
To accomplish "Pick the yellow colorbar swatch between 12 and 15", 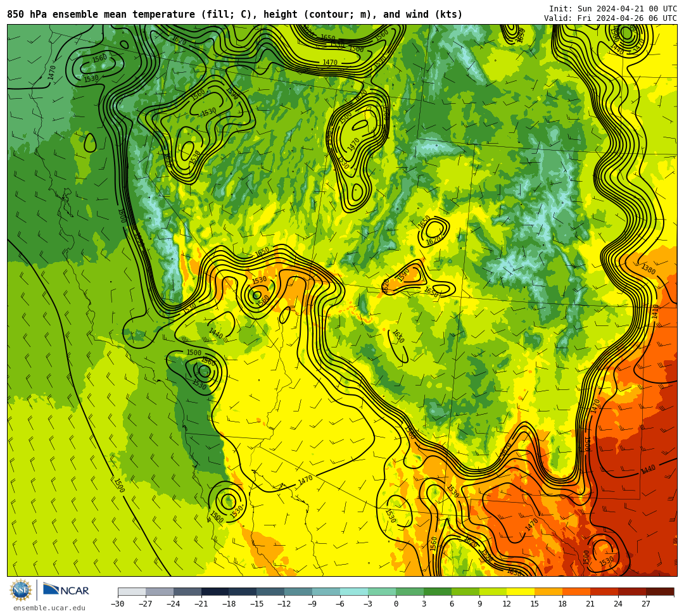I will coord(521,591).
